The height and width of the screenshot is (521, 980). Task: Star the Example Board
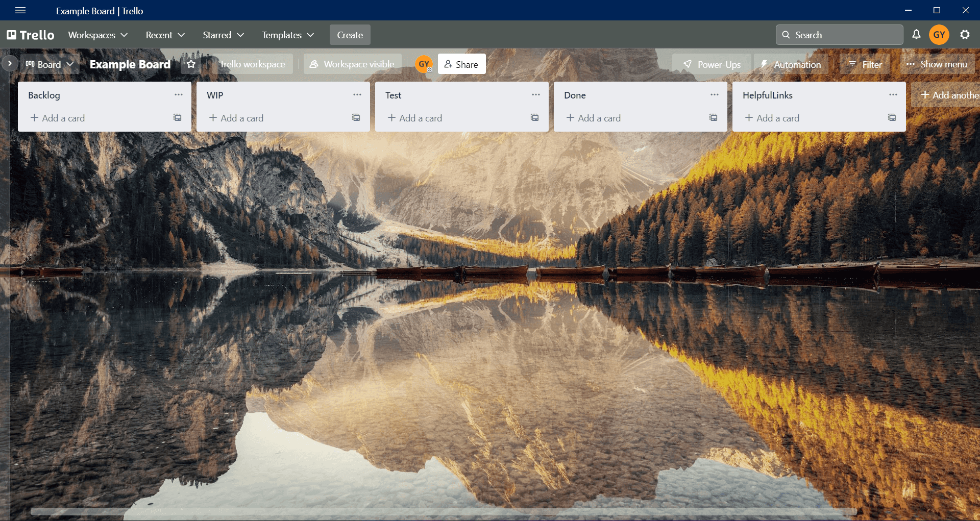point(191,64)
